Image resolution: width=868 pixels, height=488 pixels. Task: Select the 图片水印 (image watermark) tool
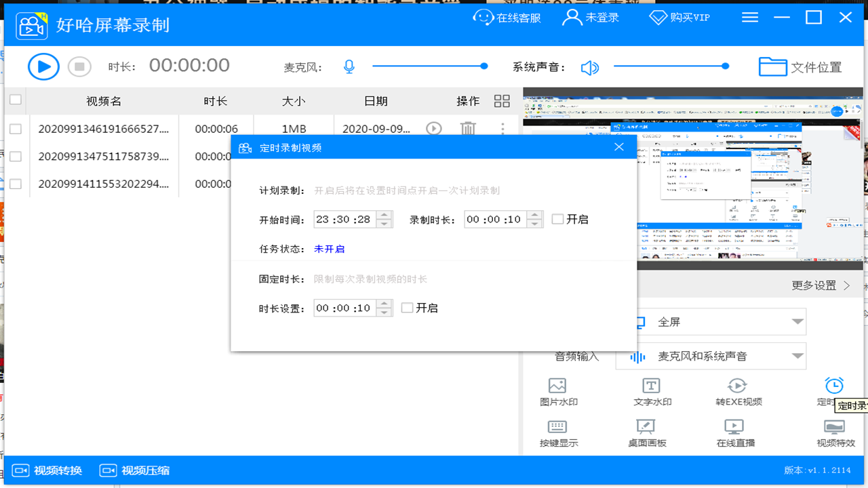(557, 392)
